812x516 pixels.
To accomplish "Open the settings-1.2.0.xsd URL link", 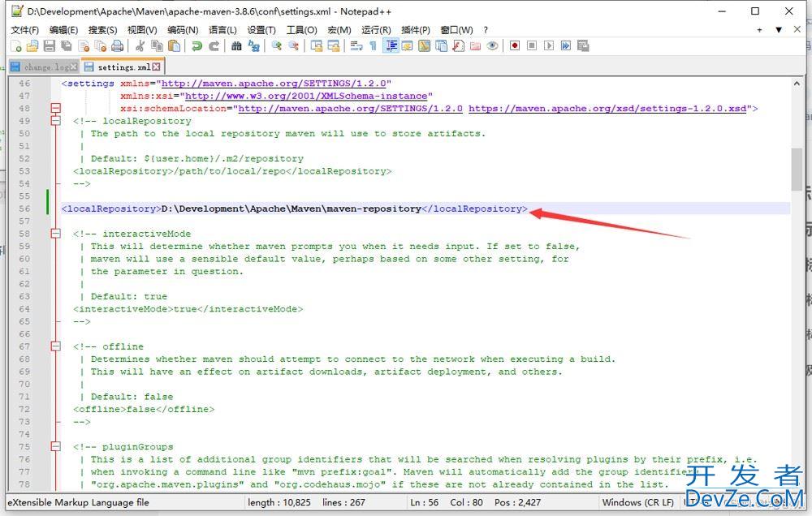I will [x=607, y=108].
